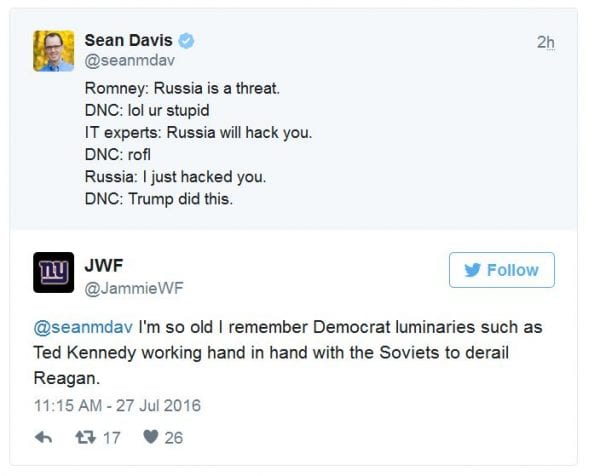This screenshot has height=476, width=600.
Task: Click the reply arrow icon
Action: click(44, 438)
